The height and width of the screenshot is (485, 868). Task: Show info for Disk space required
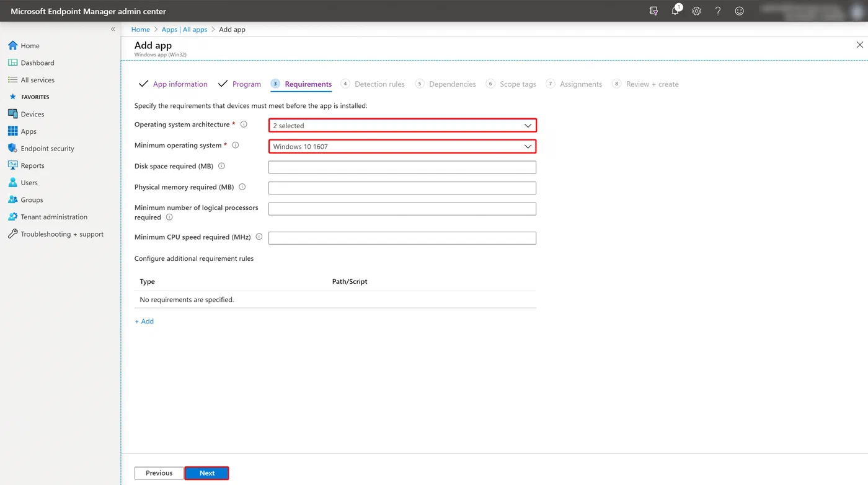tap(221, 166)
